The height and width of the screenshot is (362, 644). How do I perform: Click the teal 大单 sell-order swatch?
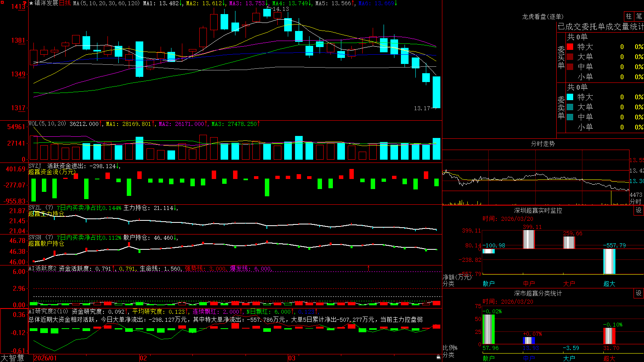[570, 107]
